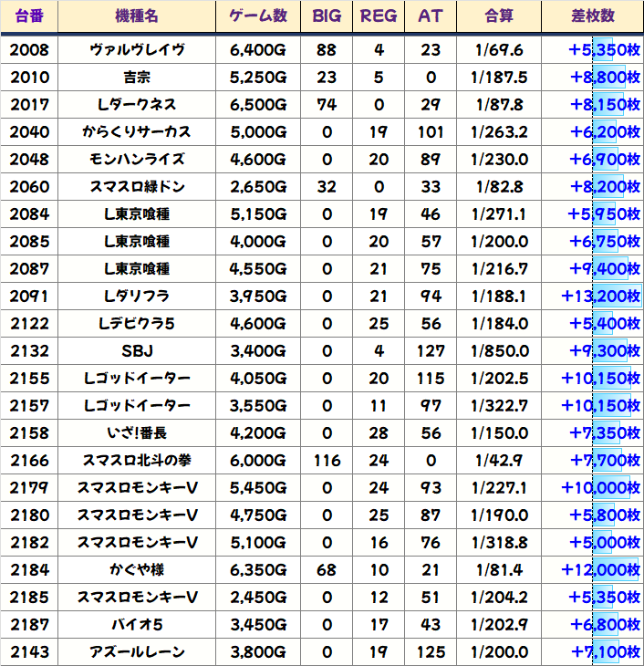
Task: Click the +12,000枚 difference value
Action: tap(600, 570)
